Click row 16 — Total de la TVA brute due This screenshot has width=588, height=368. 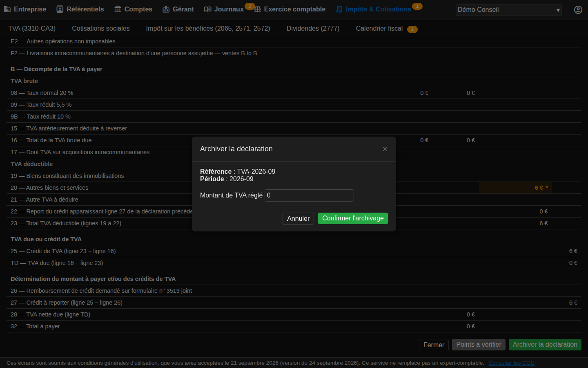(294, 140)
